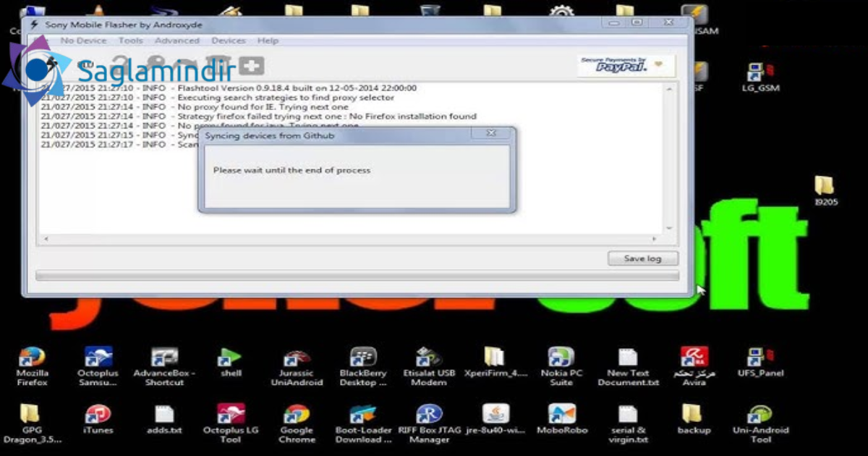The width and height of the screenshot is (868, 456).
Task: Select the Nokia PC Suite icon
Action: (x=561, y=366)
